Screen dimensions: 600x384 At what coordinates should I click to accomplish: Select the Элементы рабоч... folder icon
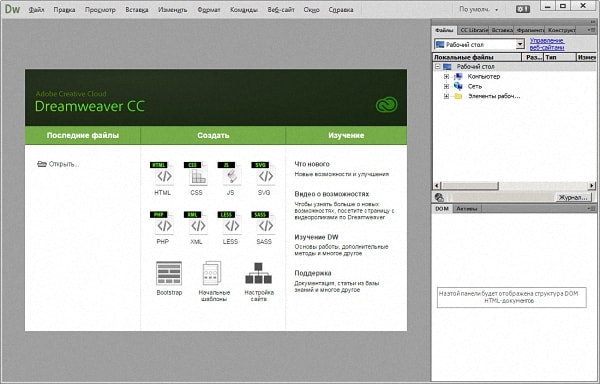(458, 96)
